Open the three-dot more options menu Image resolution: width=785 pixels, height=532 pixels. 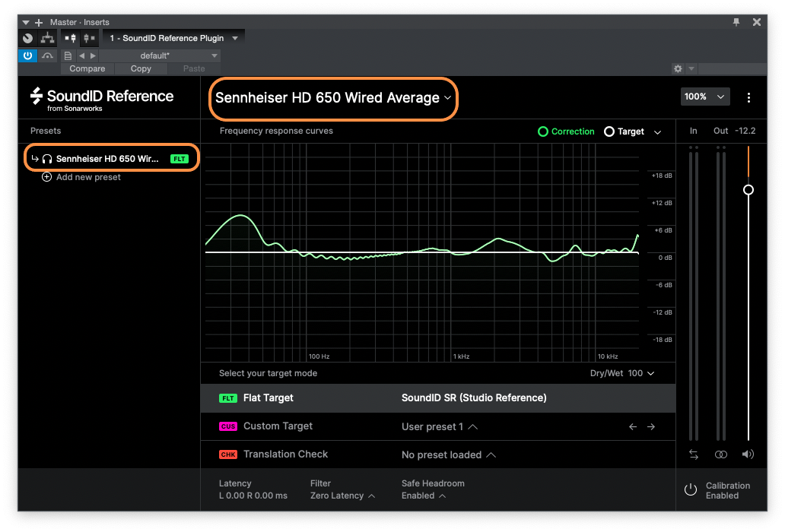coord(748,97)
